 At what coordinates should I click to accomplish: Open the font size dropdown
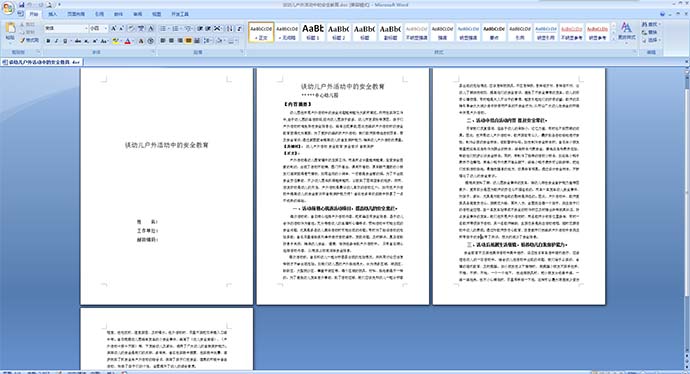pyautogui.click(x=106, y=29)
